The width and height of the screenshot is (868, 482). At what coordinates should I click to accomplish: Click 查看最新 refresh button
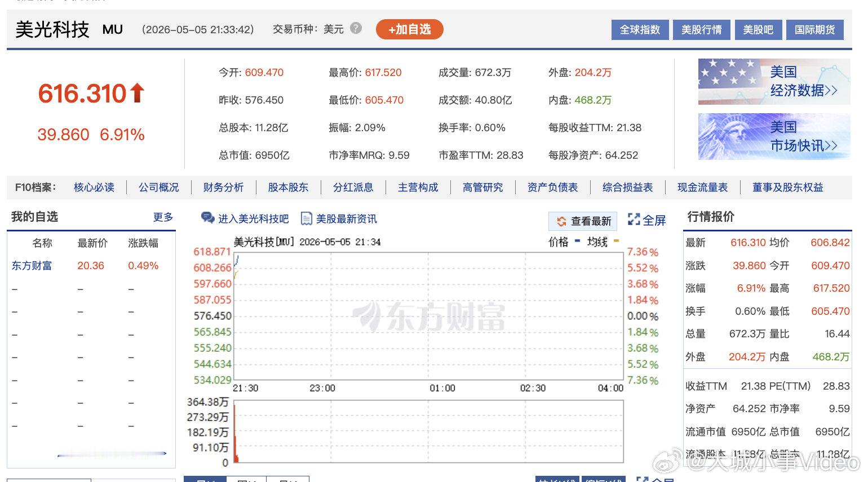583,221
